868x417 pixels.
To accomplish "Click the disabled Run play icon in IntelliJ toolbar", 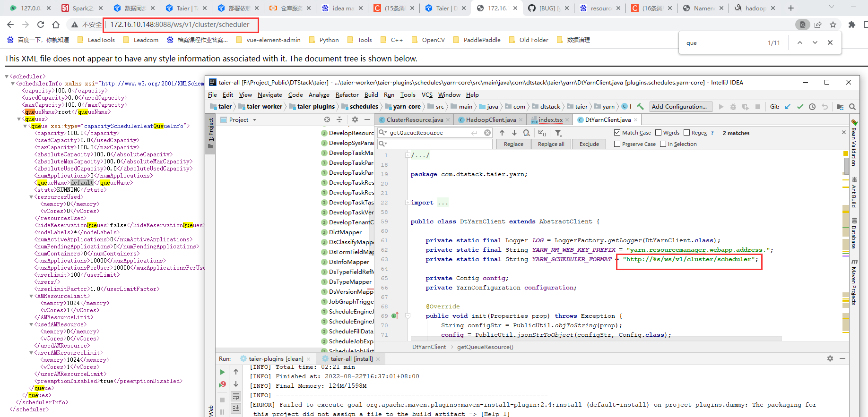I will point(721,107).
